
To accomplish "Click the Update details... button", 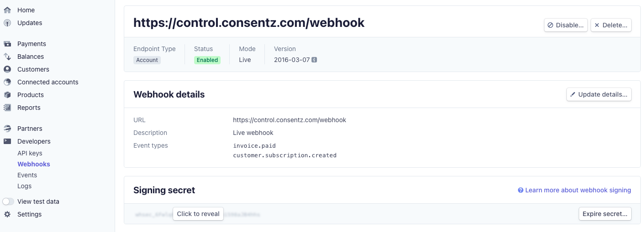I will click(599, 94).
